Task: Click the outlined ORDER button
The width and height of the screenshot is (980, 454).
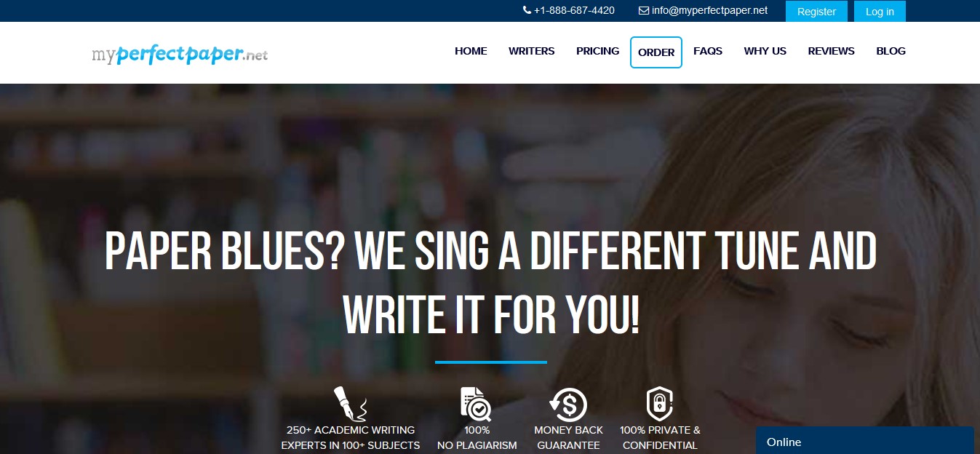Action: coord(656,52)
